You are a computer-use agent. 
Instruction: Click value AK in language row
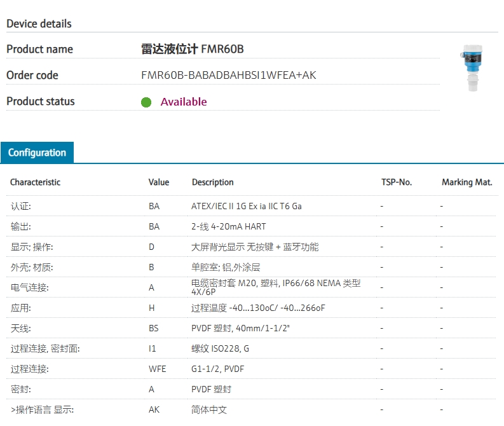154,409
